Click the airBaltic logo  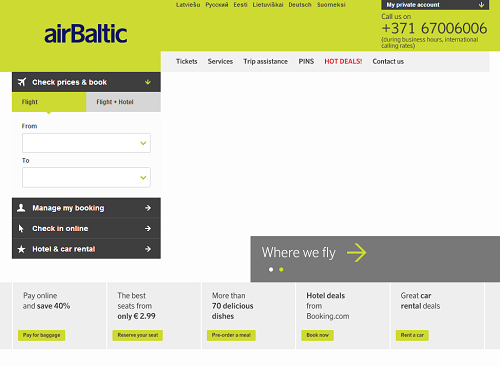[x=86, y=34]
